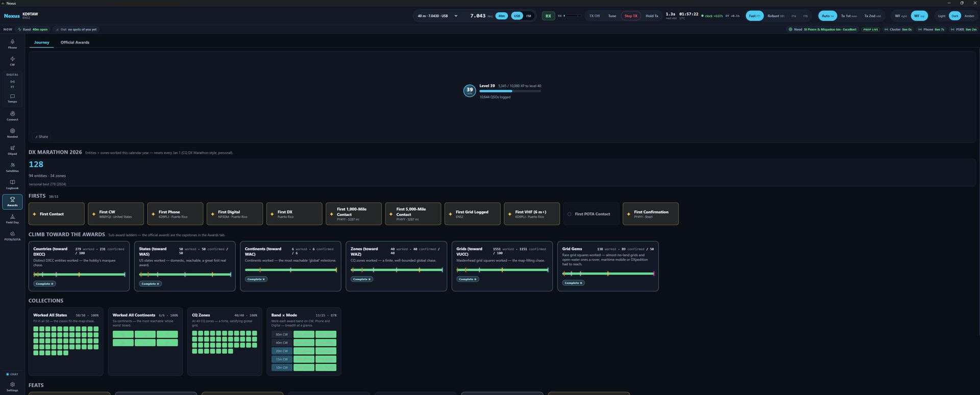Click the Out no spots status chip
Image resolution: width=980 pixels, height=395 pixels.
pyautogui.click(x=76, y=29)
